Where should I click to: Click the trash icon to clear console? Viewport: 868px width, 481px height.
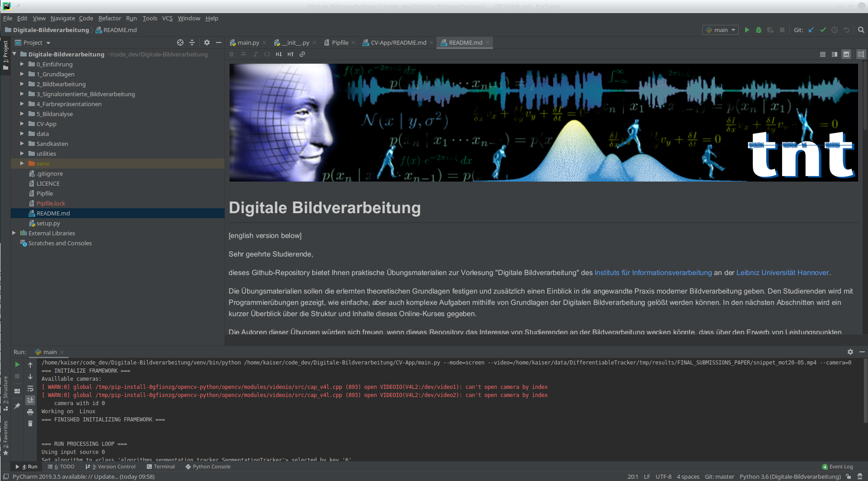click(30, 424)
